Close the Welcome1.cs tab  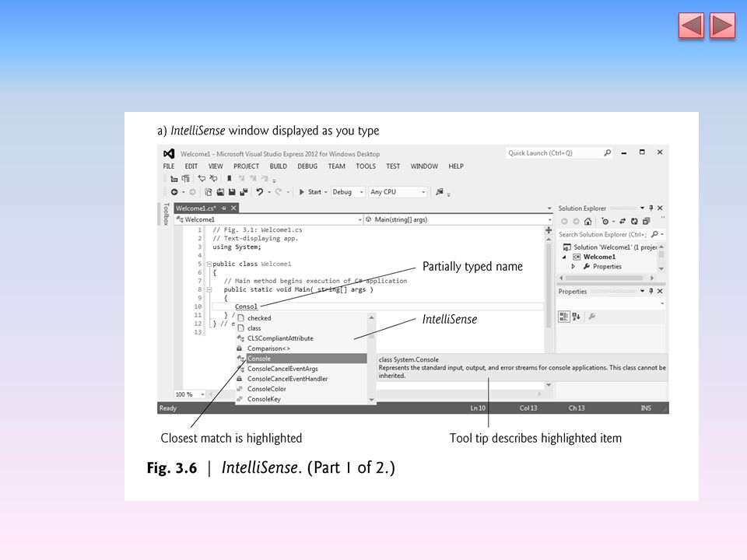click(233, 208)
